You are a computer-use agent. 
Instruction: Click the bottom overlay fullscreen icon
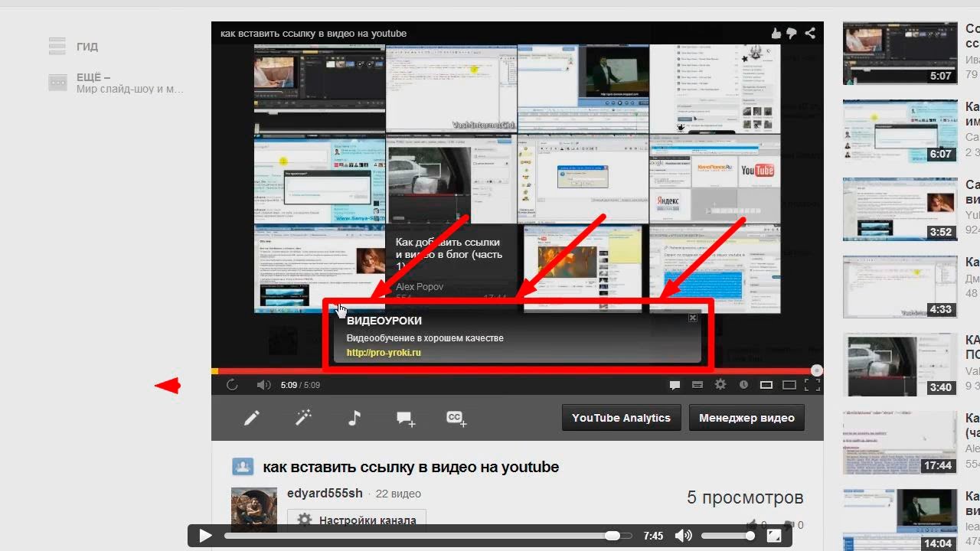click(774, 536)
